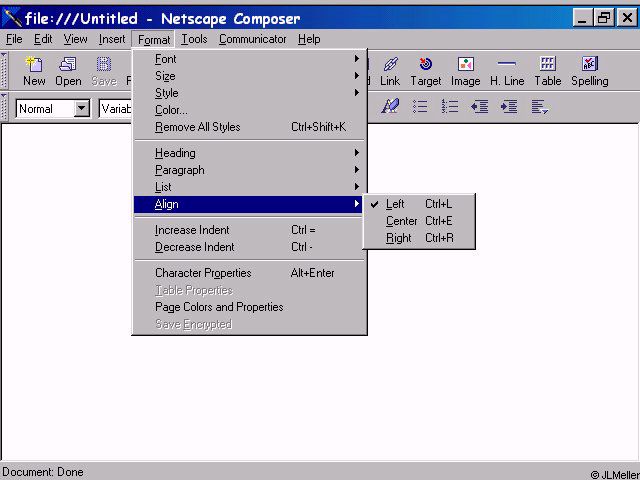The image size is (640, 480).
Task: Click the decrease indent toolbar icon
Action: click(x=480, y=107)
